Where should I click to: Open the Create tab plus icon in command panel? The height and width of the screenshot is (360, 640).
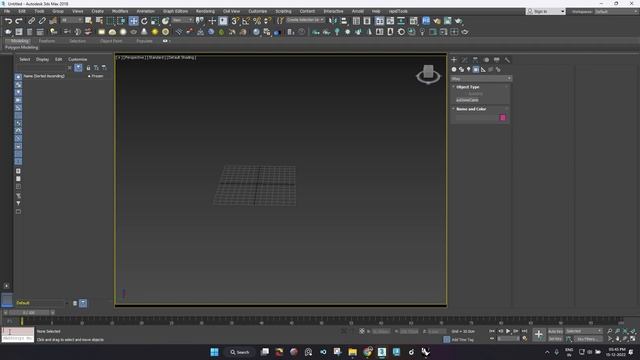[454, 60]
